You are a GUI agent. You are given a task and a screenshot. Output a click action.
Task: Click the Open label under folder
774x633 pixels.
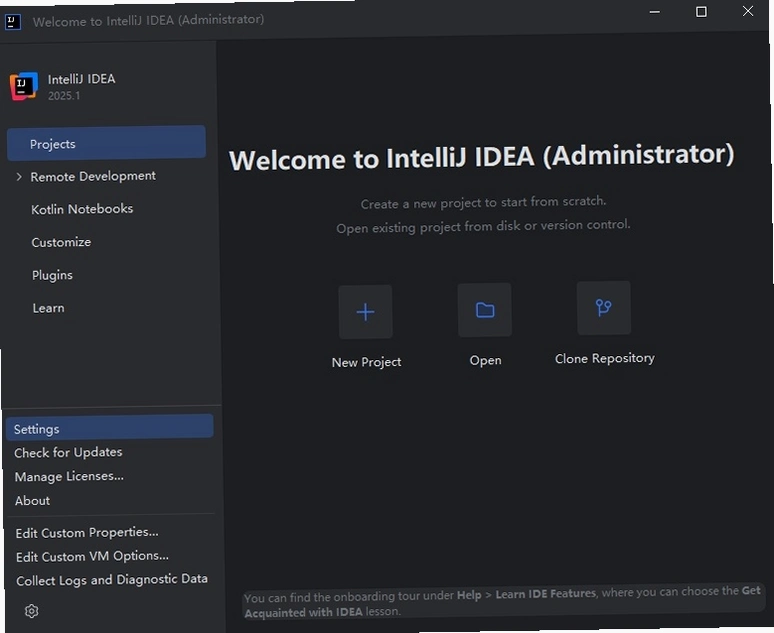[x=485, y=360]
